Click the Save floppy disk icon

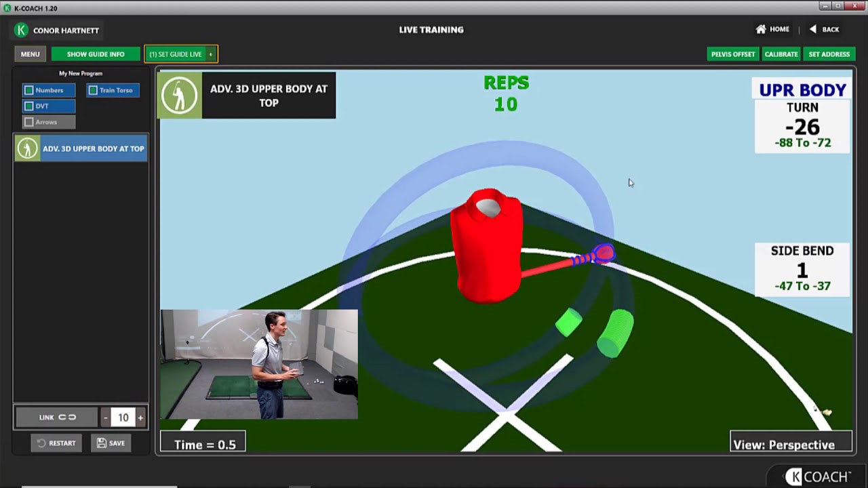[x=101, y=443]
